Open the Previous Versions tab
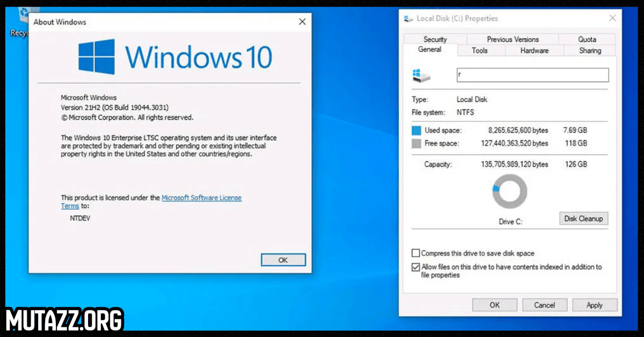The image size is (644, 337). (x=513, y=39)
